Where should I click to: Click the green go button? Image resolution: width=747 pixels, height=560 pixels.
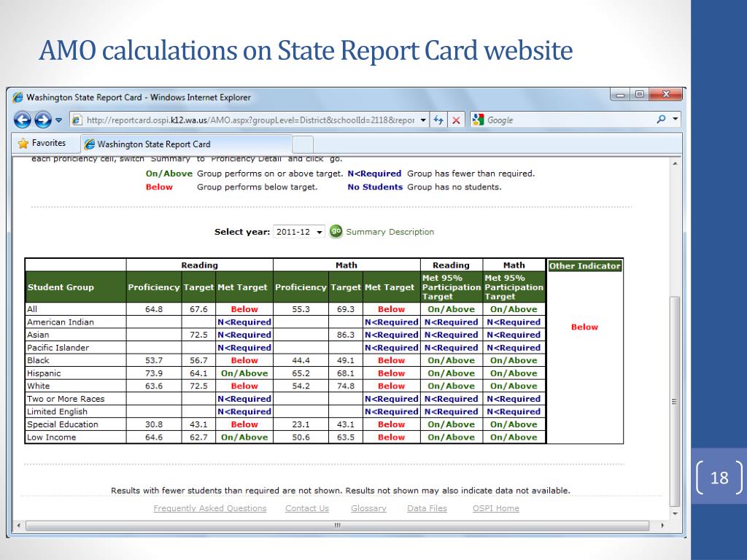336,231
